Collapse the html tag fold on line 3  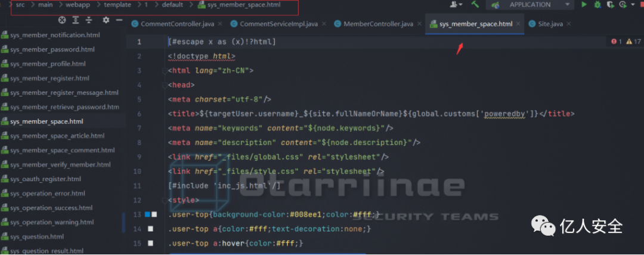coord(165,71)
